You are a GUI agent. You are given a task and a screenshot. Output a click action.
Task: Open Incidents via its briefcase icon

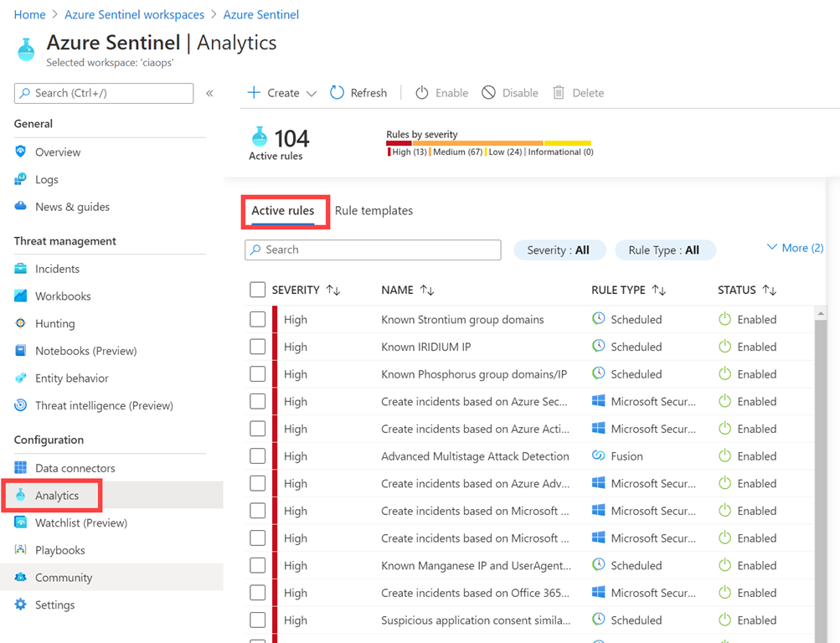click(21, 269)
